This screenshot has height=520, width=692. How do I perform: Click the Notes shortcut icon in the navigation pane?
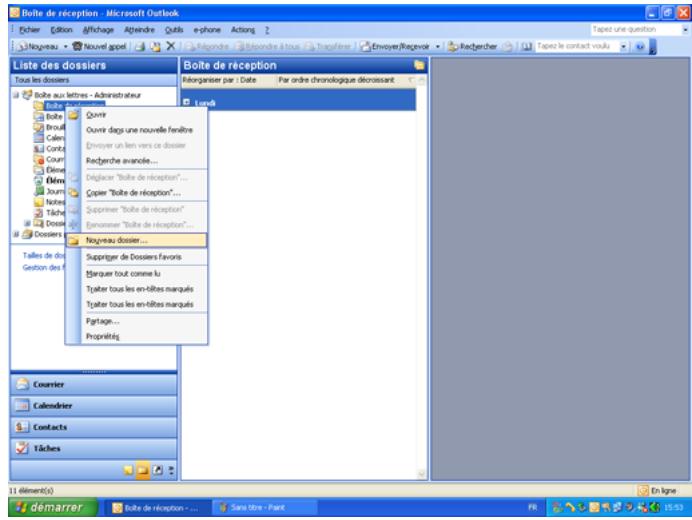click(x=128, y=470)
